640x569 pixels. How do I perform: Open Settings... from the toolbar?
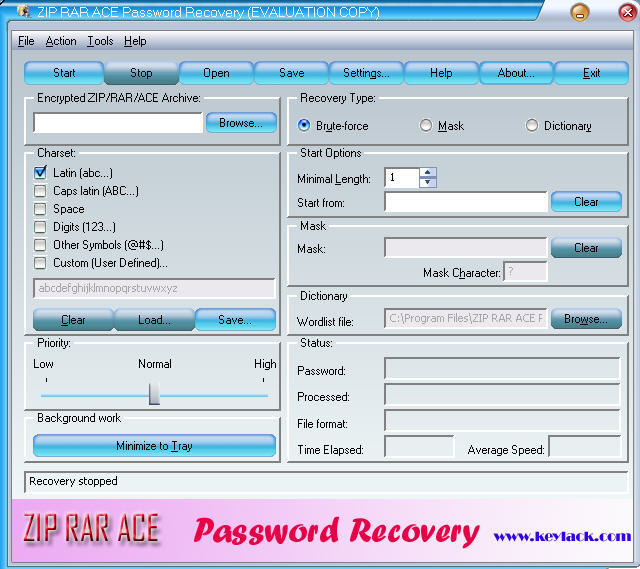pos(366,73)
